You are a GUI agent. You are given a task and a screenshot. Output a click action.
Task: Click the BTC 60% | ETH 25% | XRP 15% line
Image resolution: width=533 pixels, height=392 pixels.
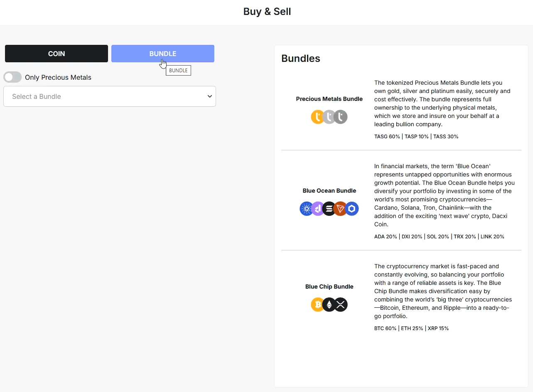pyautogui.click(x=411, y=328)
